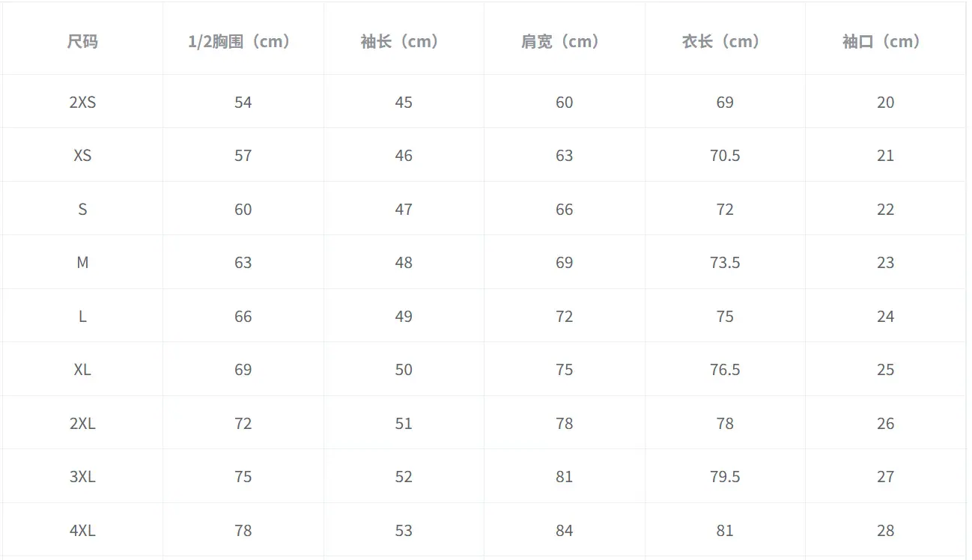Click the 2XS size row label
Screen dimensions: 972x560
(x=82, y=103)
